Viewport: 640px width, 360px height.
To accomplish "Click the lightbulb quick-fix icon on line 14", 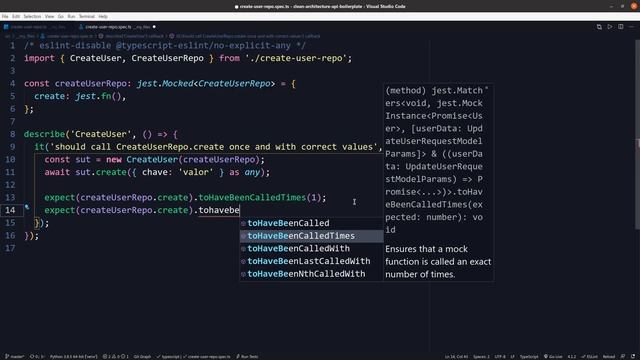I will point(27,207).
